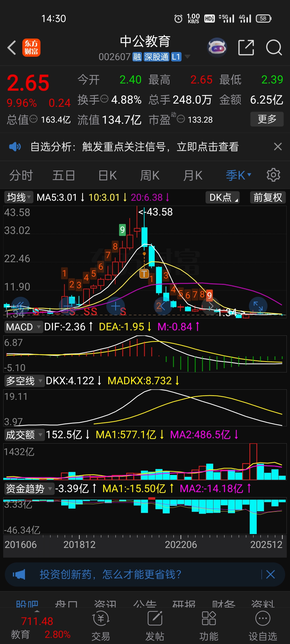Expand the 资金趋势 indicator dropdown
Viewport: 290px width, 644px height.
29,489
